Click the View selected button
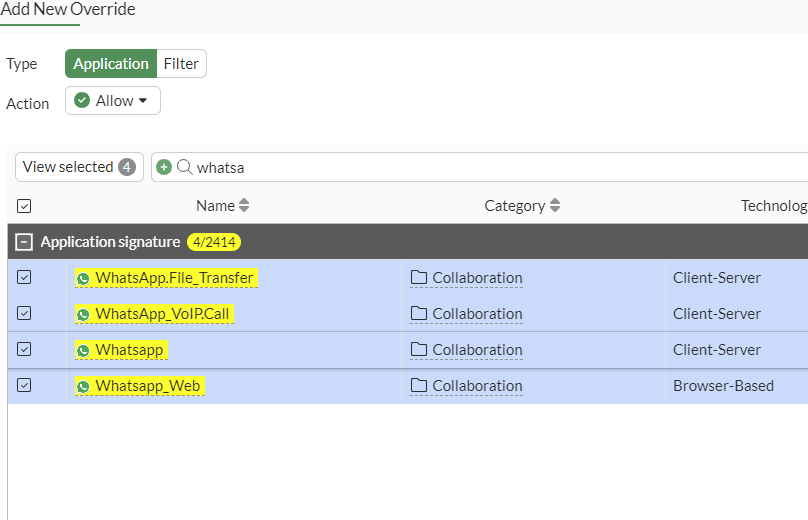The image size is (808, 520). 79,167
